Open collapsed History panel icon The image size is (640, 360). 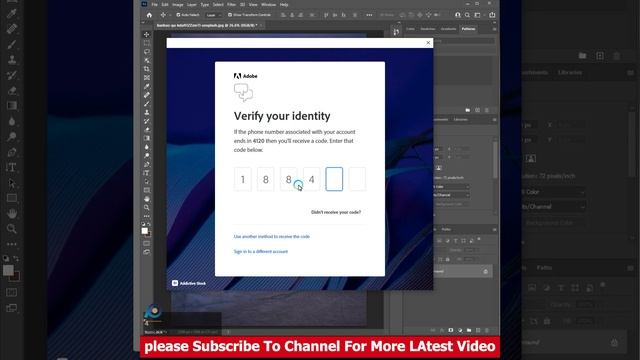(x=396, y=31)
